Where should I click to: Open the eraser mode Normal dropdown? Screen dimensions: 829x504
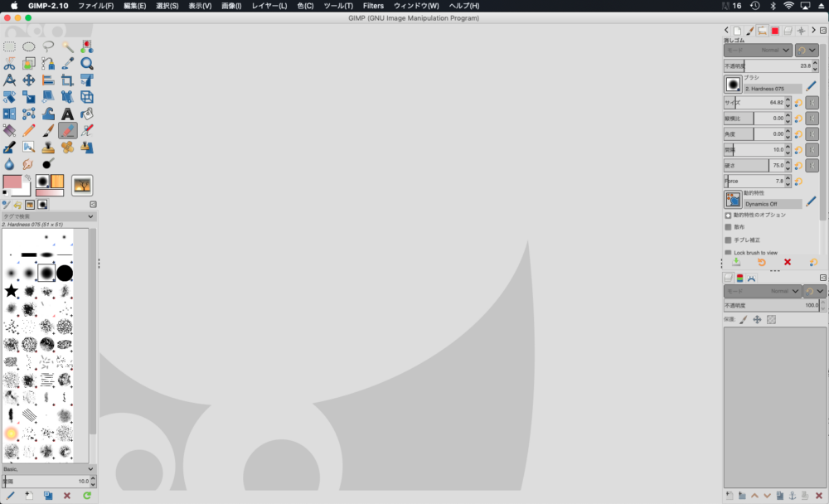(758, 50)
